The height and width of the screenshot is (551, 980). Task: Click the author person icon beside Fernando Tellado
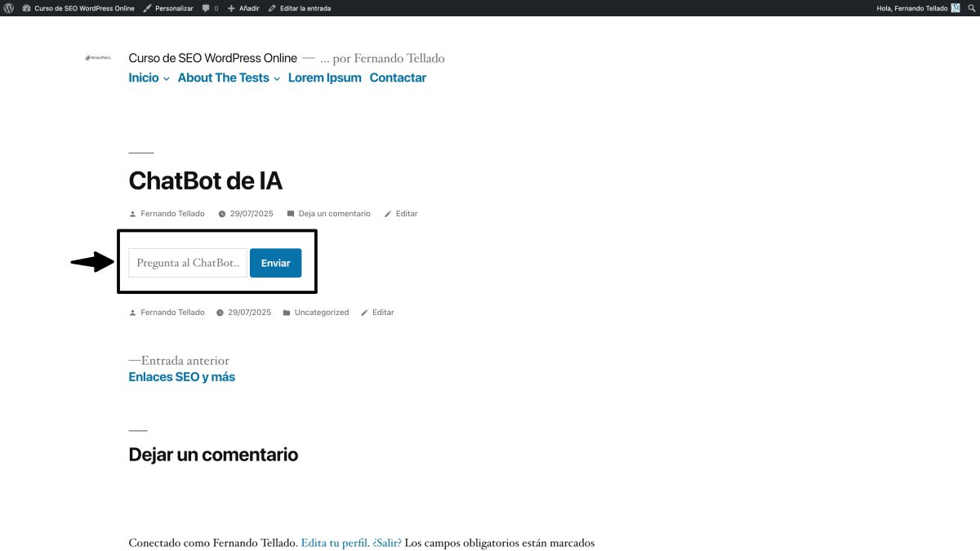point(133,213)
